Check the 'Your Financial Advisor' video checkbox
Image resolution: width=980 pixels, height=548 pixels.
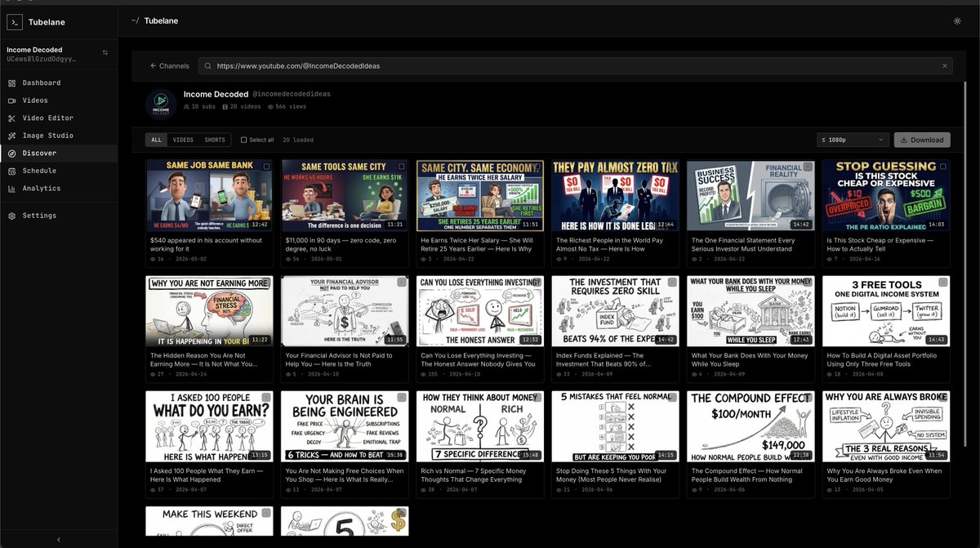[402, 283]
